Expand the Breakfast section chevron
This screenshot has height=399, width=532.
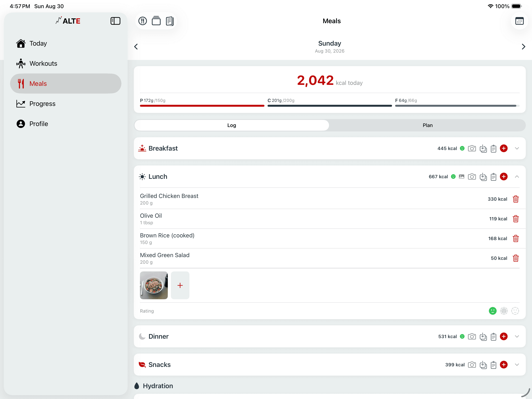517,148
